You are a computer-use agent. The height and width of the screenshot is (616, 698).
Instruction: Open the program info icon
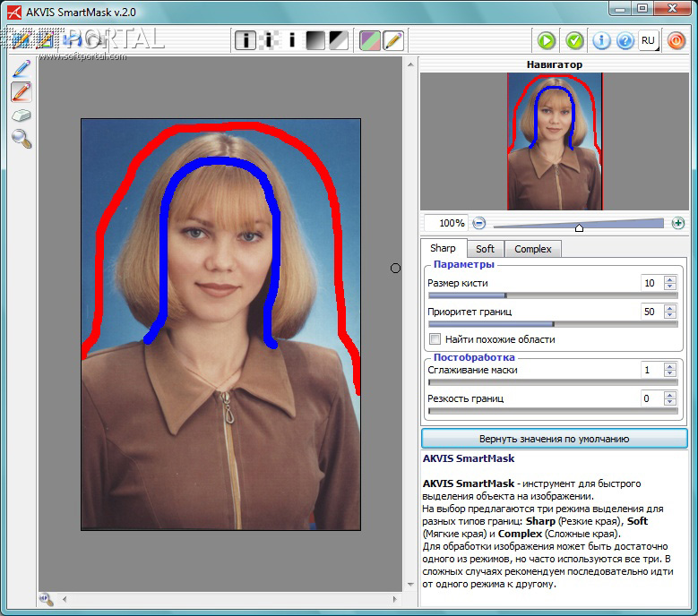pyautogui.click(x=602, y=40)
